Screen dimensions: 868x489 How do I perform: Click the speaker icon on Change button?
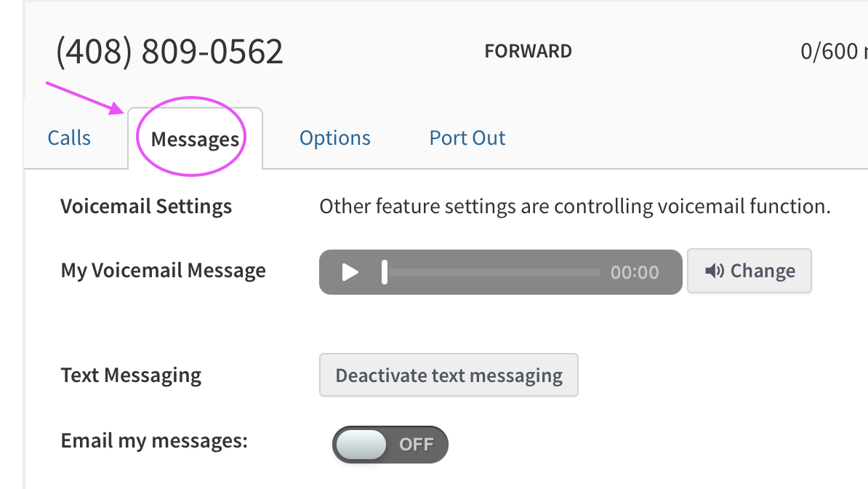point(715,271)
